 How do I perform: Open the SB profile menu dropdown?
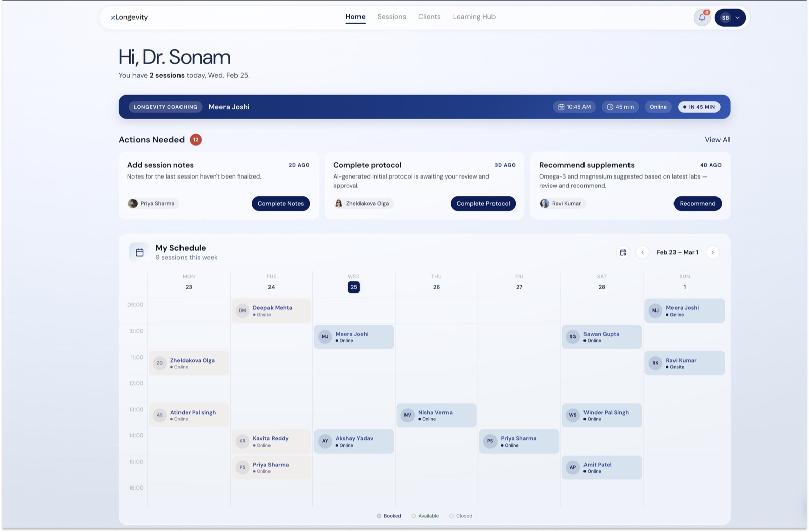tap(730, 18)
